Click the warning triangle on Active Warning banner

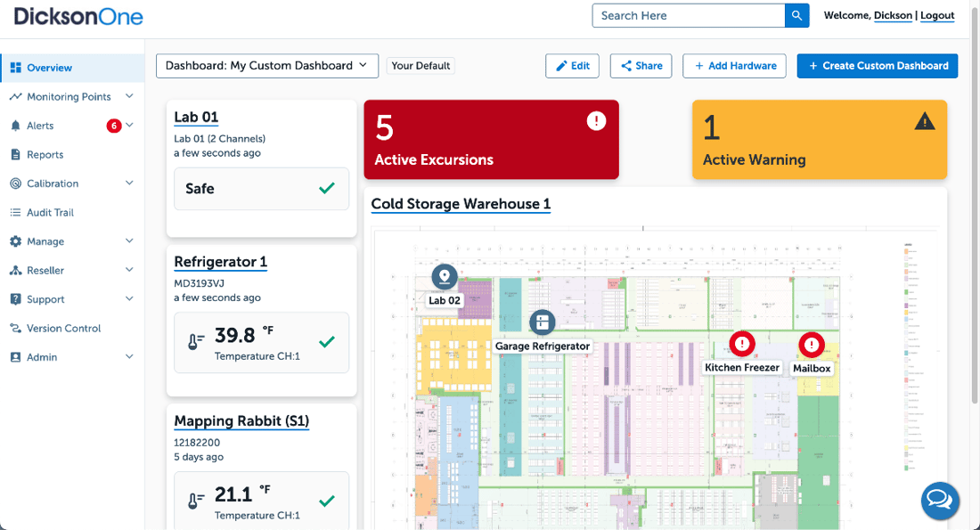[x=925, y=120]
